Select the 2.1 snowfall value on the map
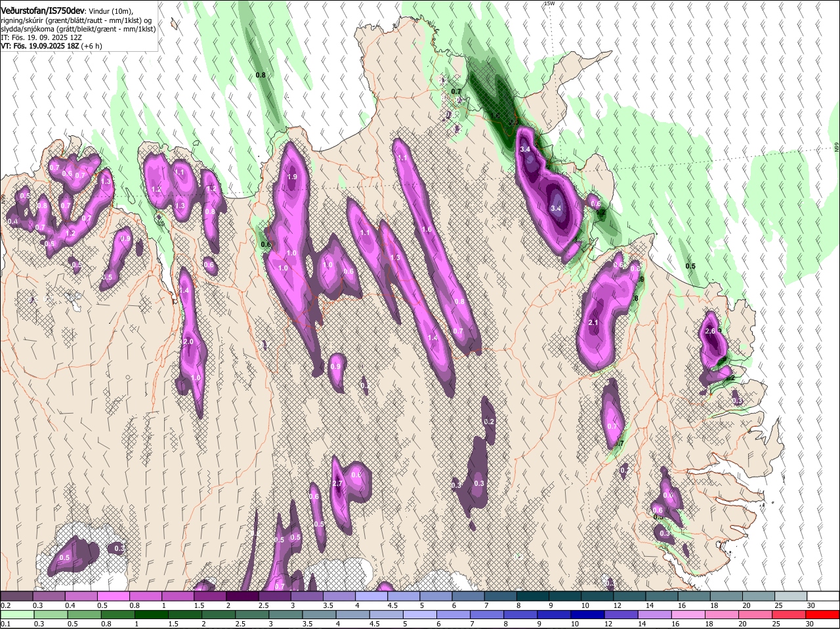This screenshot has height=629, width=840. click(593, 322)
